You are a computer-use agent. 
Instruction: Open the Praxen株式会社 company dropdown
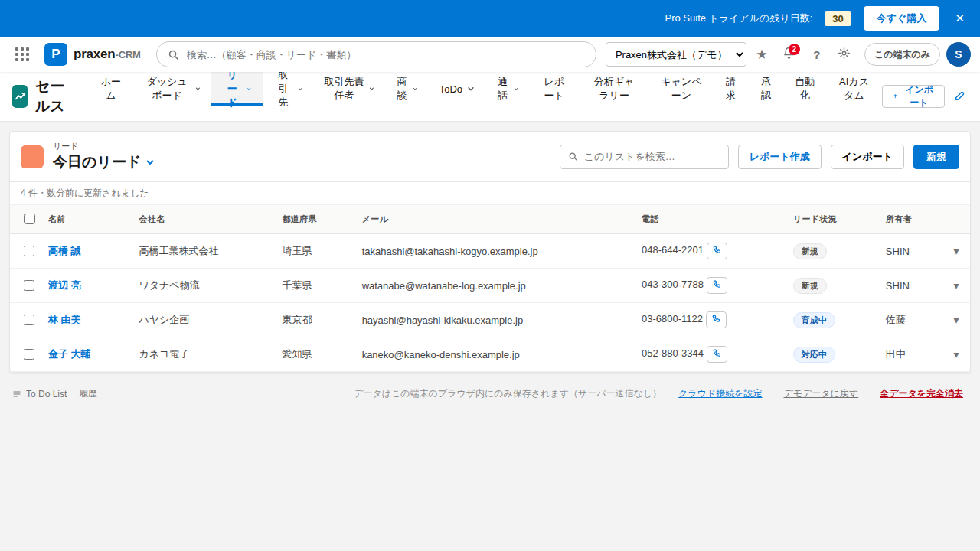(676, 54)
